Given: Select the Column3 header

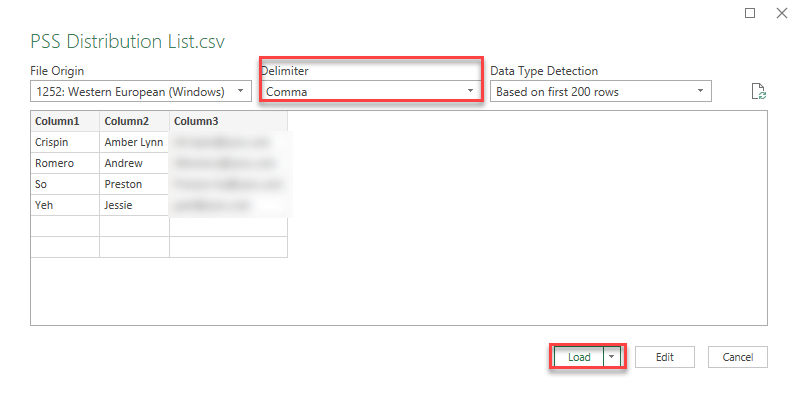Looking at the screenshot, I should point(229,122).
